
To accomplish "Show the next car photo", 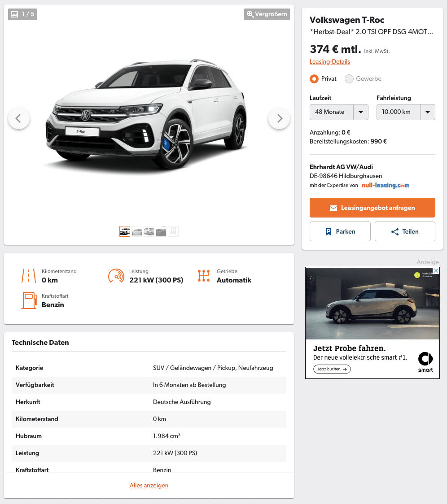I will pos(279,118).
